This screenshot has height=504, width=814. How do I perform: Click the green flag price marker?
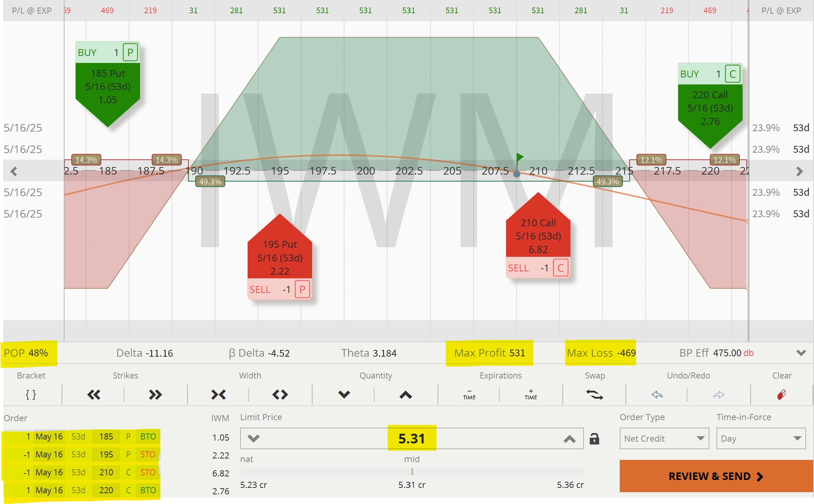tap(520, 158)
